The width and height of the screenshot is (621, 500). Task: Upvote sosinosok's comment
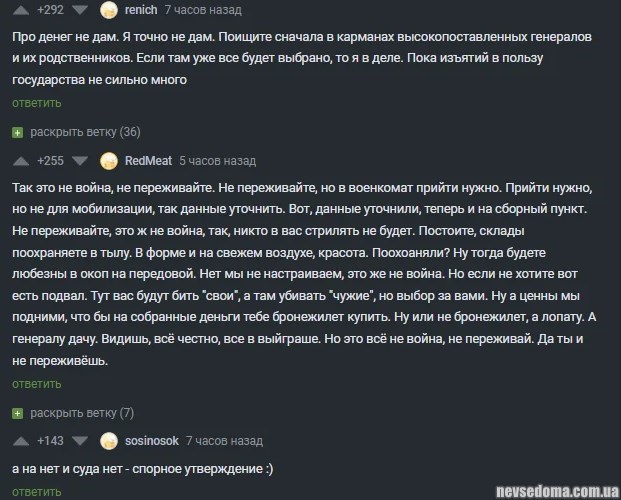[x=18, y=441]
